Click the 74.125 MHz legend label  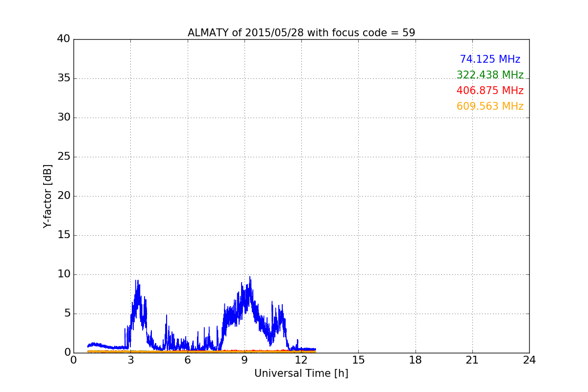click(x=490, y=59)
